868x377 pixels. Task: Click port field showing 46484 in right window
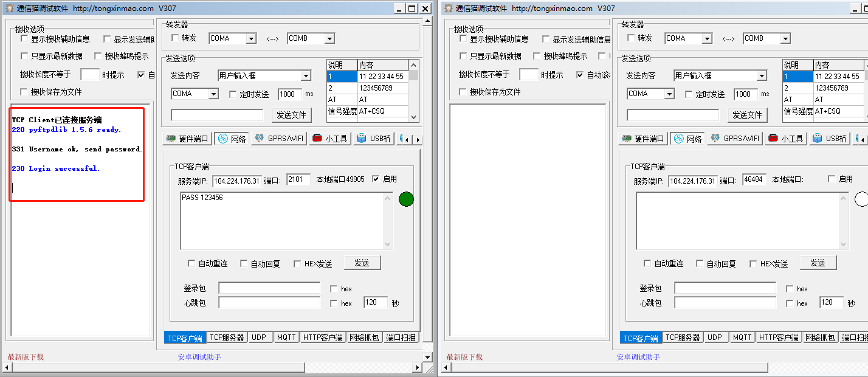click(754, 180)
